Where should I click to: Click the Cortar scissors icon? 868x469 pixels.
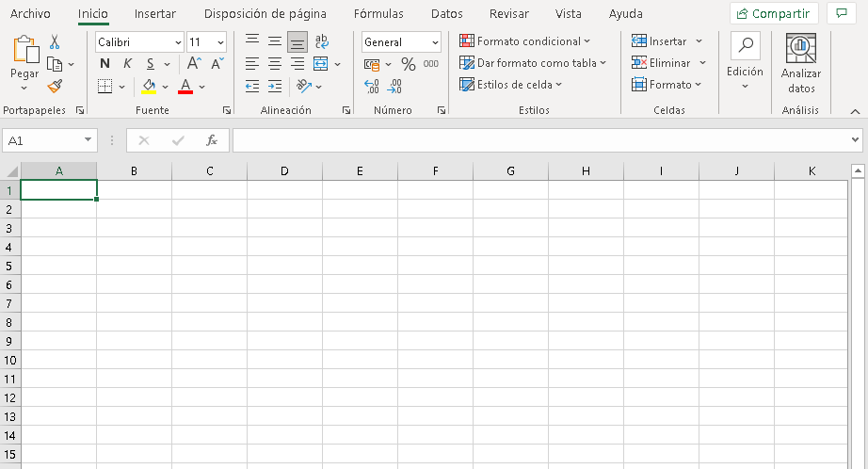(x=55, y=41)
